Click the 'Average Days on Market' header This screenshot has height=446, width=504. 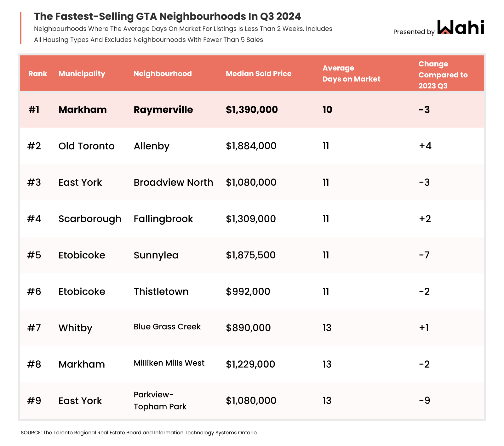(x=351, y=74)
